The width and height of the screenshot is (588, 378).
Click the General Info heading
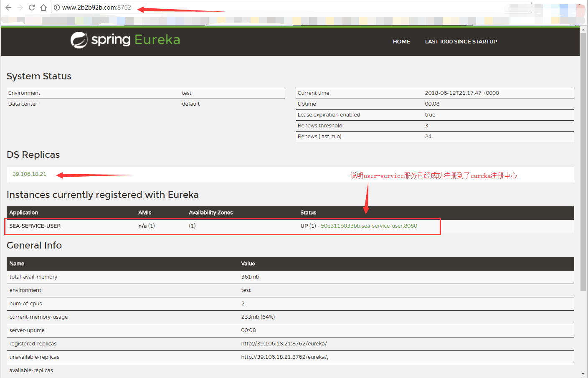point(34,246)
